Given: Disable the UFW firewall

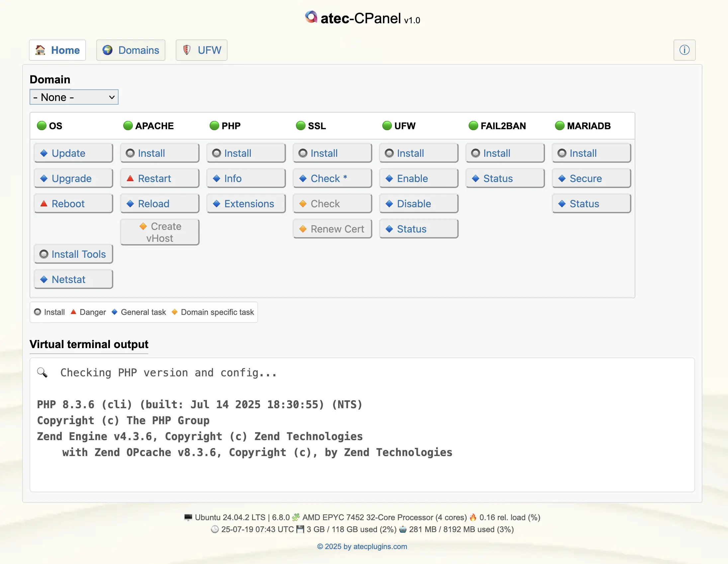Looking at the screenshot, I should (419, 204).
